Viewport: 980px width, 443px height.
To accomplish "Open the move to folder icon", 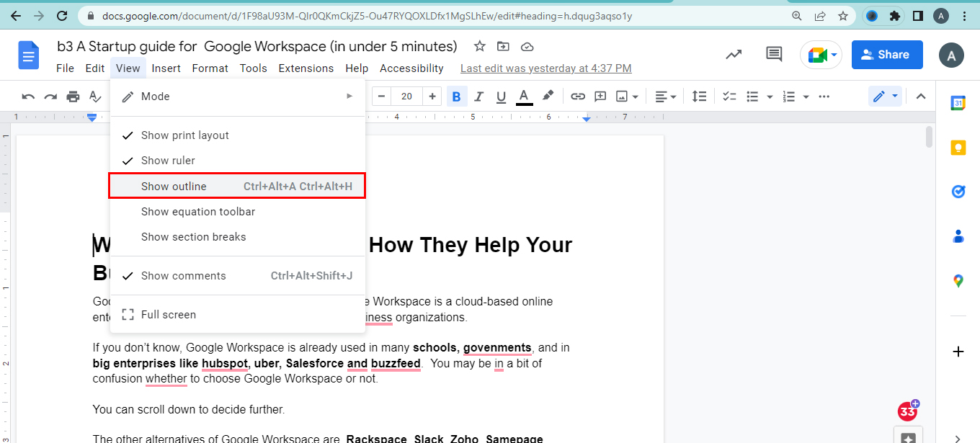I will point(503,46).
